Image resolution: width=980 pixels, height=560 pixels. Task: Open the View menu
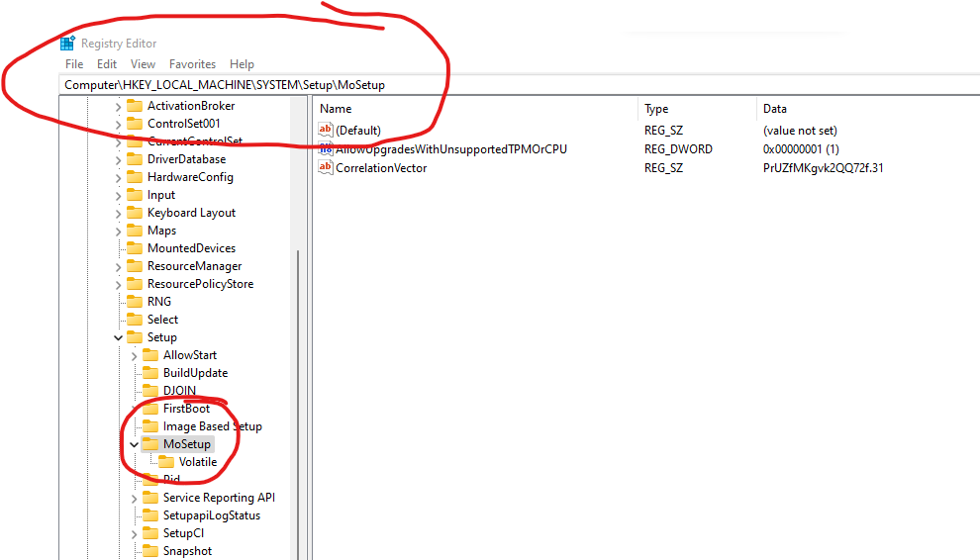pyautogui.click(x=143, y=63)
